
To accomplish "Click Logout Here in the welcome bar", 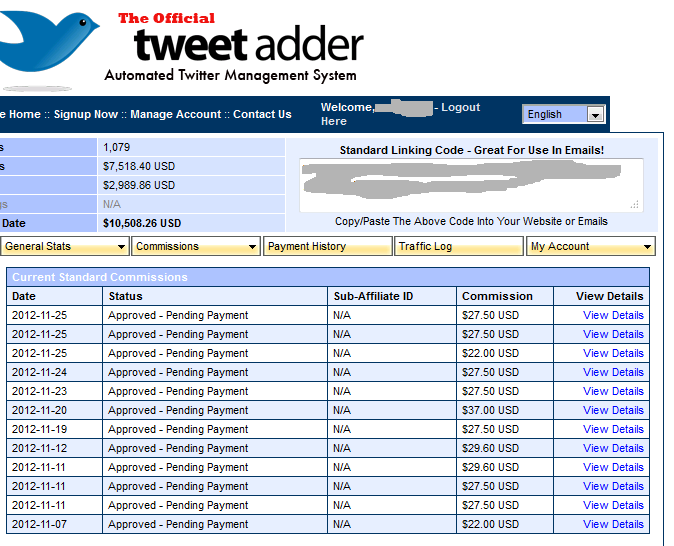I will 460,107.
